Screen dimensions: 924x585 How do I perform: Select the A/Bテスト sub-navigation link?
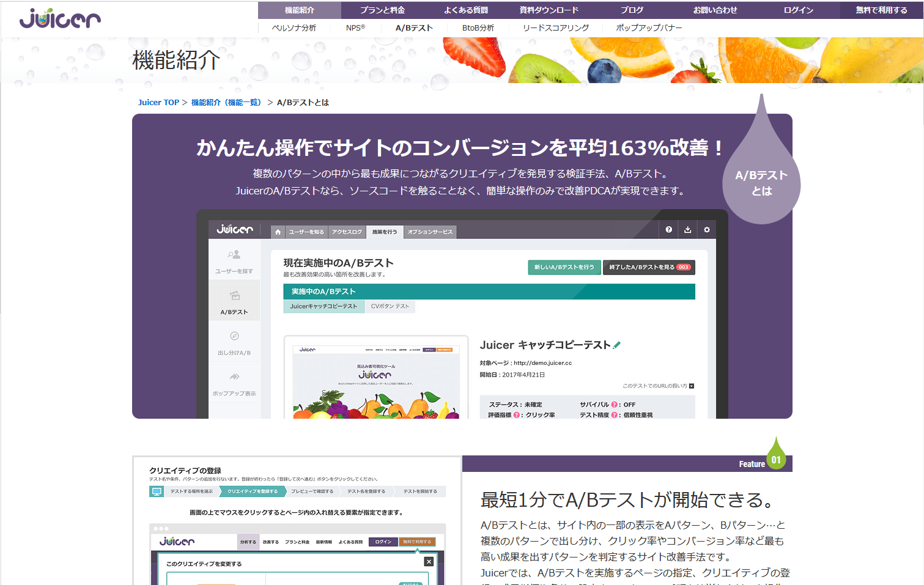(x=414, y=28)
